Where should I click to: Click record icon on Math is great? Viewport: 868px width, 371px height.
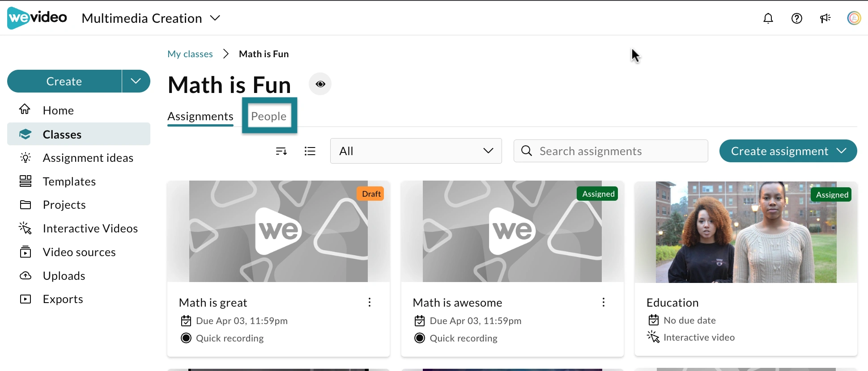(x=186, y=338)
